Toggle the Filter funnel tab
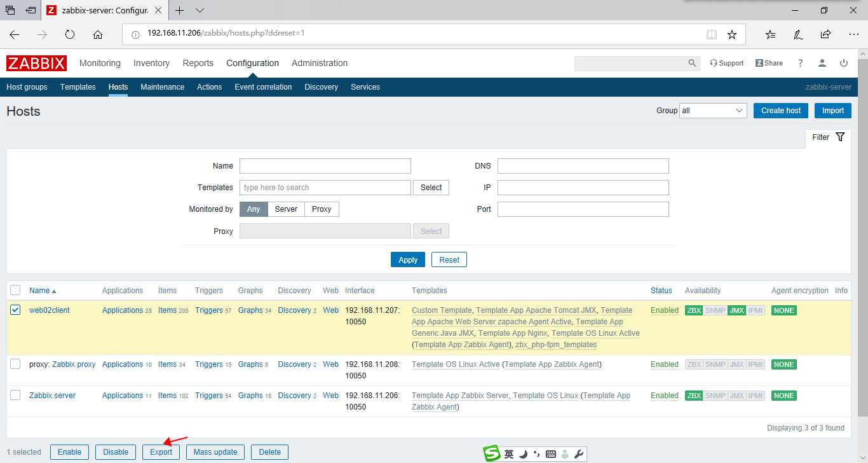Viewport: 868px width, 463px height. 828,137
